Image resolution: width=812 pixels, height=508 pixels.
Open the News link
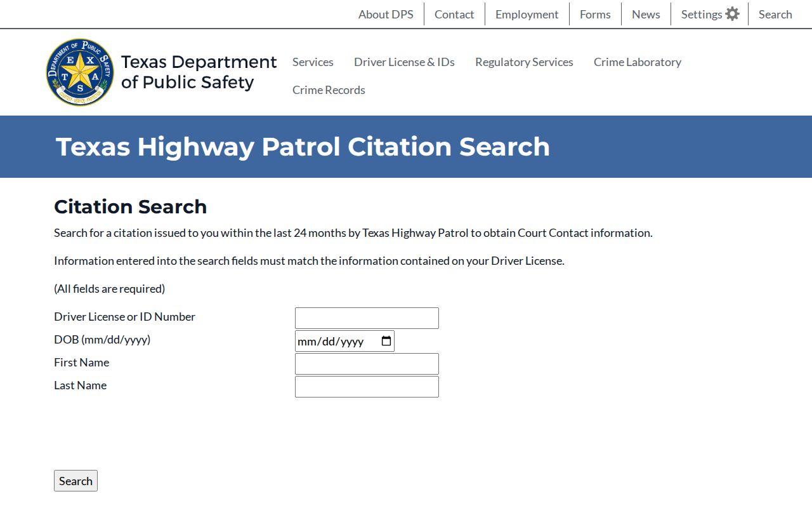click(646, 14)
